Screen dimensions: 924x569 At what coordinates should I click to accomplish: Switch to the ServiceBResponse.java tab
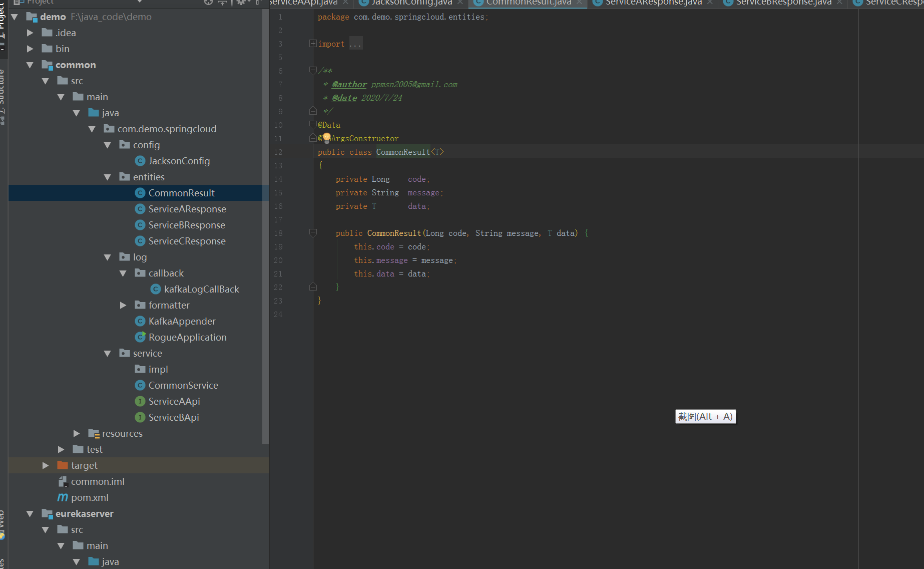783,3
